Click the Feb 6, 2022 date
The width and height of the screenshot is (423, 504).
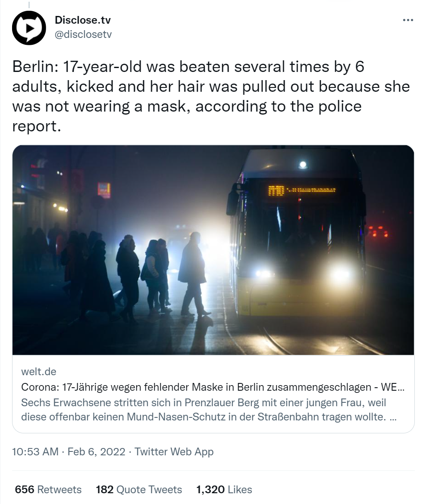[96, 451]
